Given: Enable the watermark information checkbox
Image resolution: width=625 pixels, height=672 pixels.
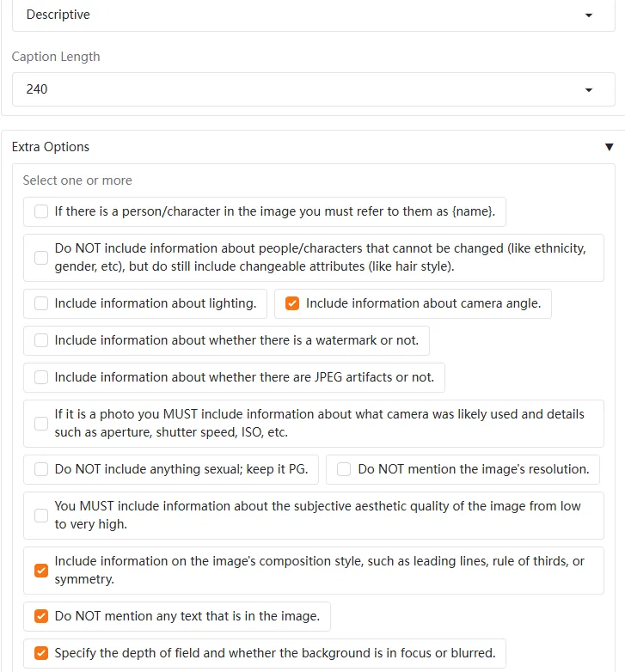Looking at the screenshot, I should coord(41,340).
